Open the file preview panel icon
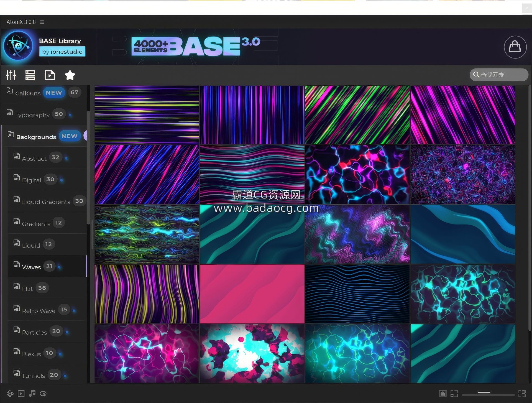This screenshot has width=532, height=403. click(50, 75)
